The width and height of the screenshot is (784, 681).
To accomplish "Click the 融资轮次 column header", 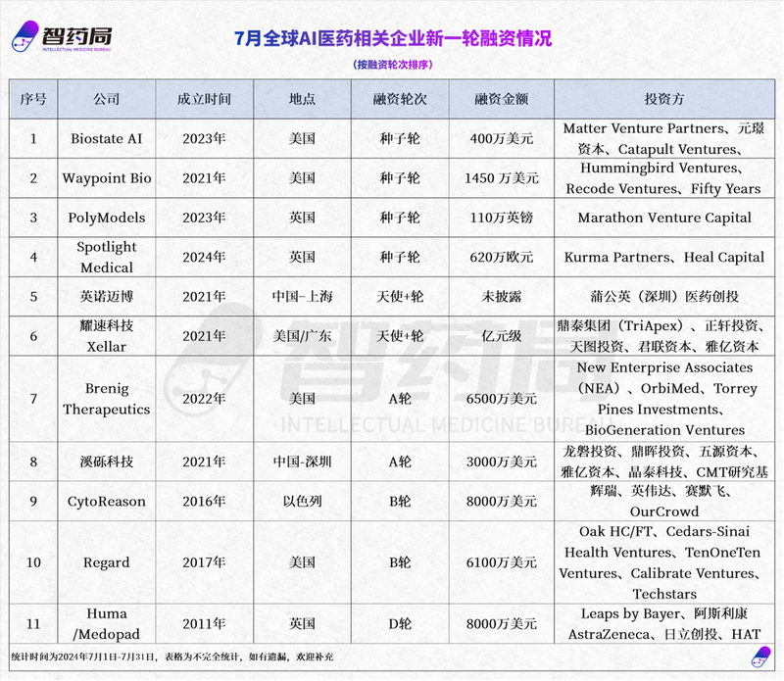I will (x=400, y=99).
